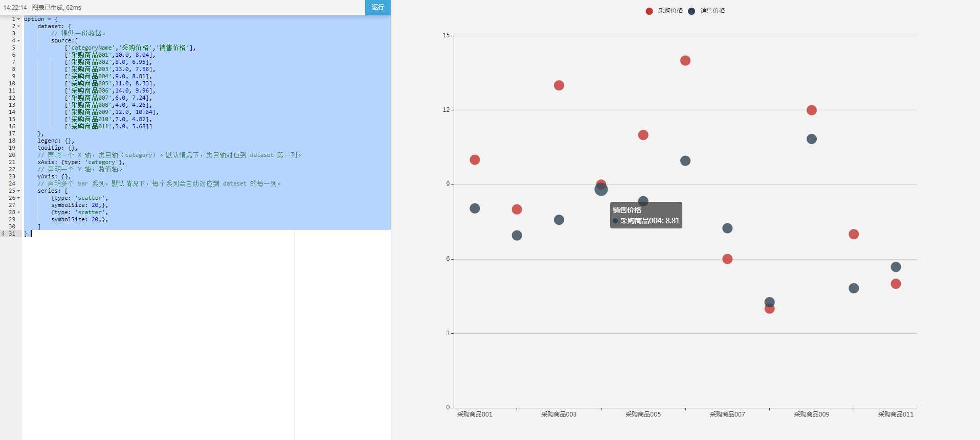Toggle the 采购价格 series in the legend
The image size is (980, 440).
click(664, 11)
